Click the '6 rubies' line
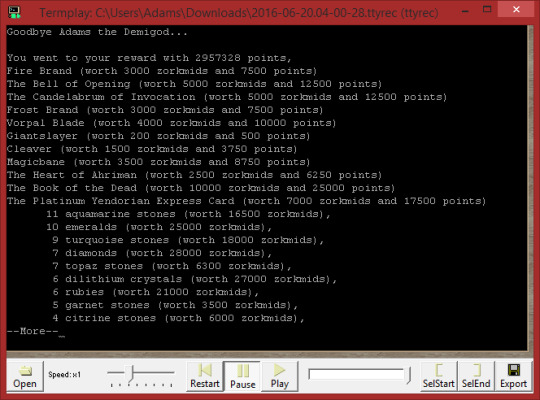 [156, 292]
